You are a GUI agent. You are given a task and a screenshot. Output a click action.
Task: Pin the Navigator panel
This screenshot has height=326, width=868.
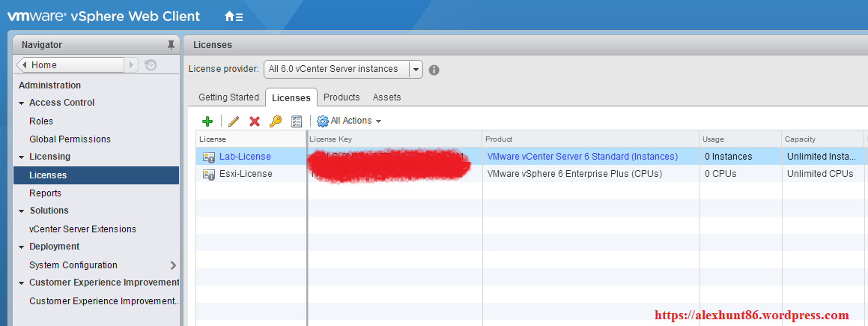[171, 45]
